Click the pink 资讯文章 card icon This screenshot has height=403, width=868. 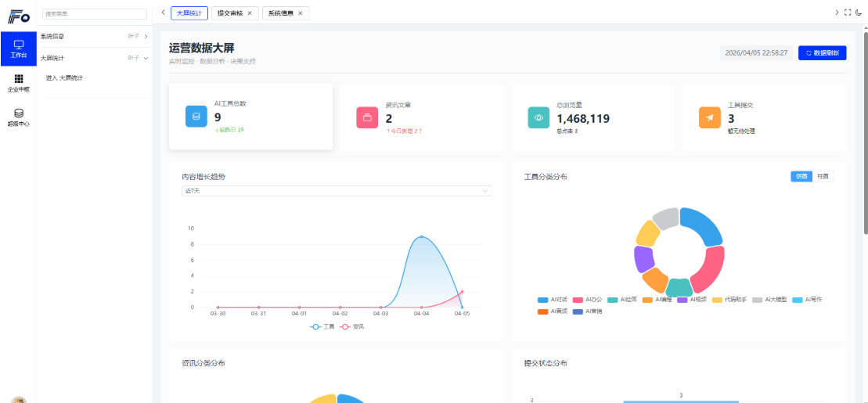coord(367,117)
